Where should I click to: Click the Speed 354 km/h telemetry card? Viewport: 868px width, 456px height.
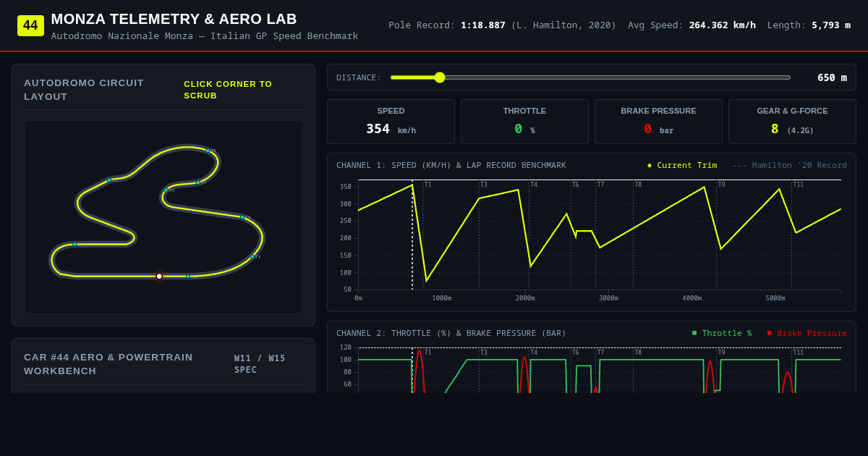(391, 122)
